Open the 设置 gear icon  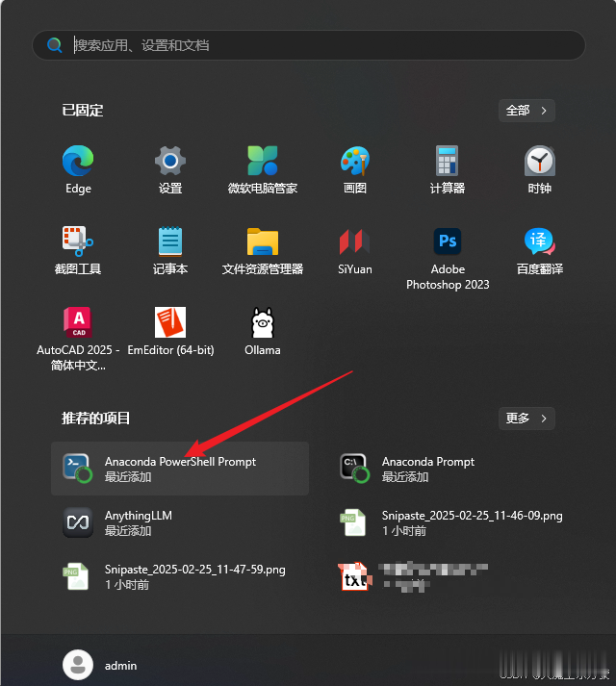coord(170,161)
